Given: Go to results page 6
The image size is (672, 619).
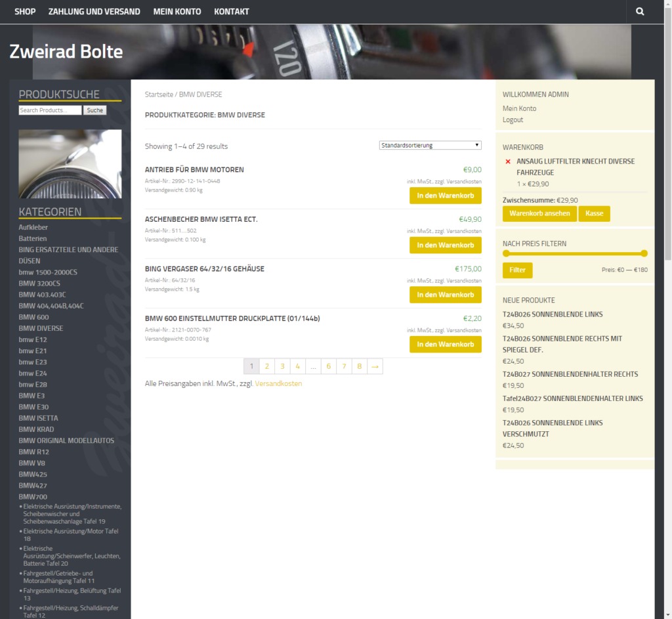Looking at the screenshot, I should 329,366.
